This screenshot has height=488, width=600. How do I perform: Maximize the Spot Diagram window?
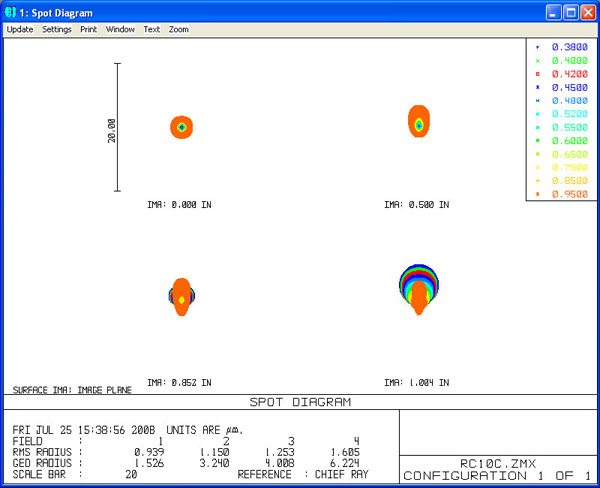[571, 13]
